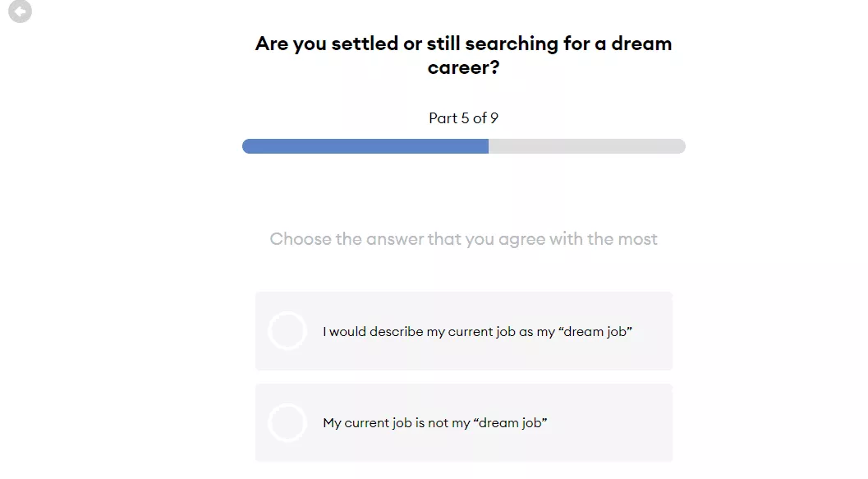868x479 pixels.
Task: Click the 'Choose the answer that you agree with the most' text
Action: pos(463,238)
